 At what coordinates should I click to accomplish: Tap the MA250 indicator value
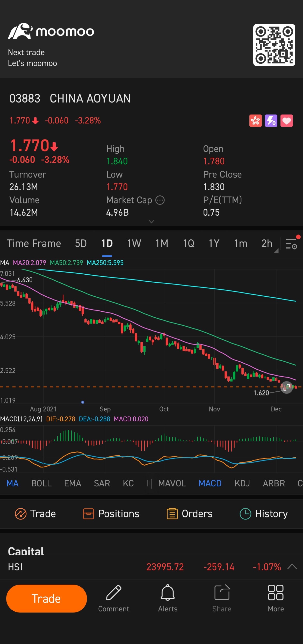[105, 263]
